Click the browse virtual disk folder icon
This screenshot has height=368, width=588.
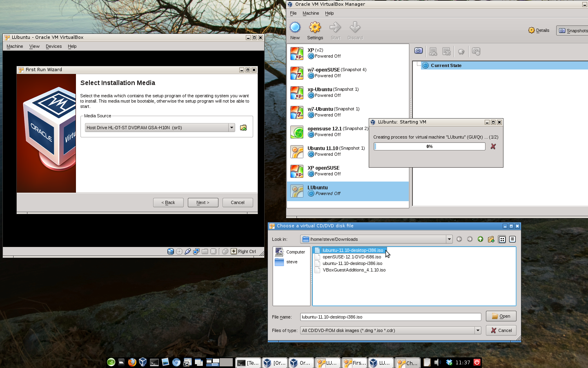[x=243, y=128]
